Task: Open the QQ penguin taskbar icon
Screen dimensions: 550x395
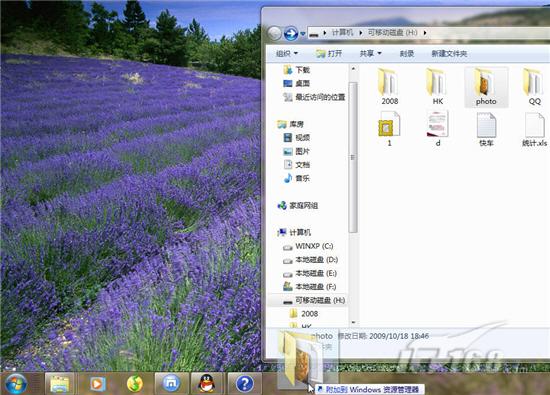Action: [207, 383]
